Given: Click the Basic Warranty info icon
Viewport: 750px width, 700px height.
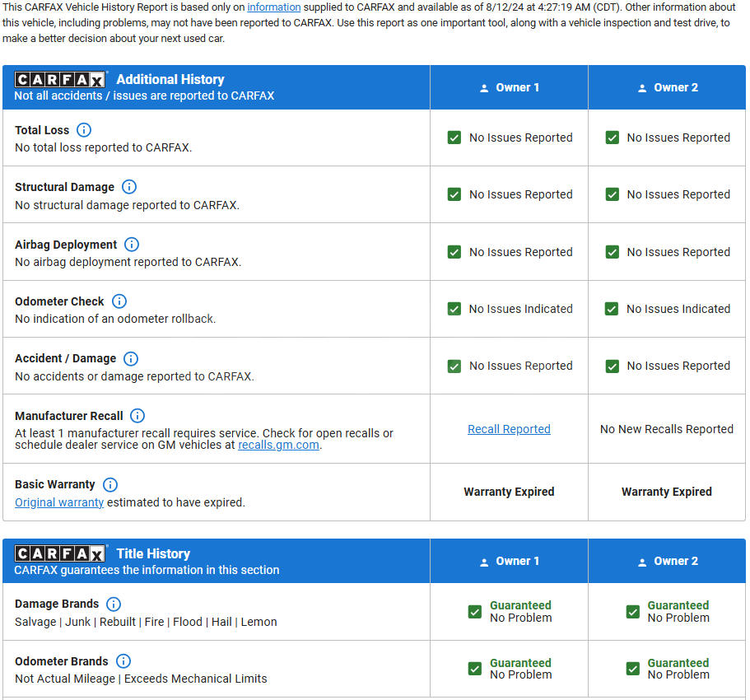Looking at the screenshot, I should point(110,485).
